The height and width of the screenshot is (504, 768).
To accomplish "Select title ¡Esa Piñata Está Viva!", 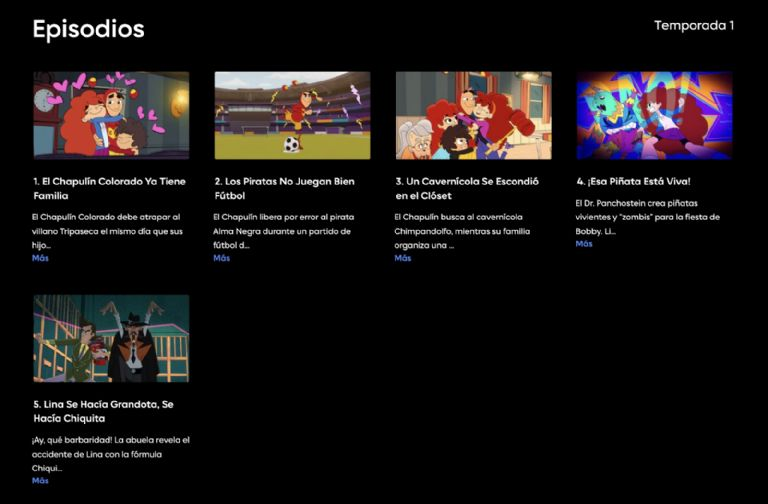I will point(633,182).
